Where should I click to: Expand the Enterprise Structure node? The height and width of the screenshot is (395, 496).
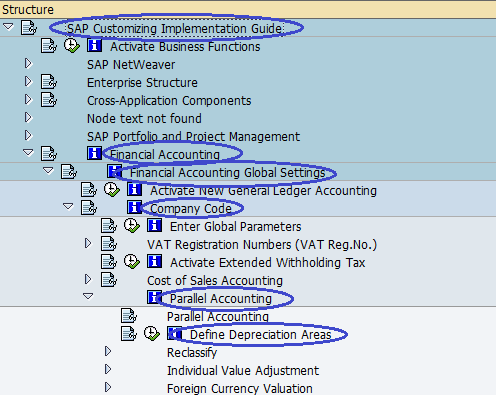[28, 81]
